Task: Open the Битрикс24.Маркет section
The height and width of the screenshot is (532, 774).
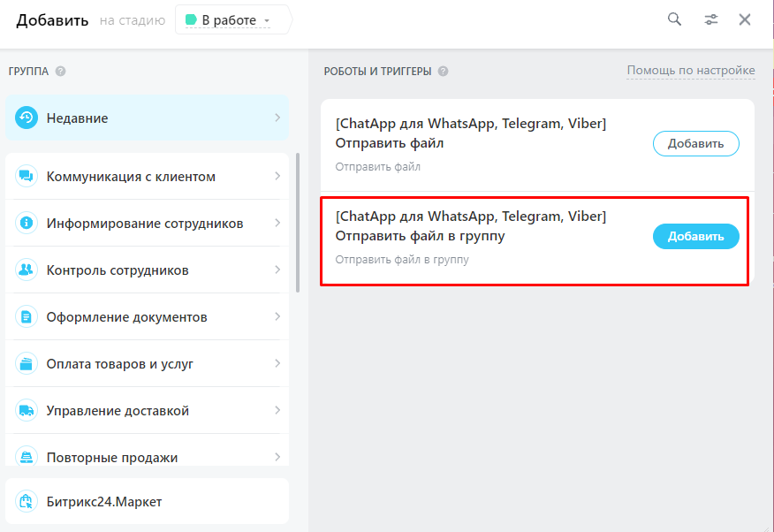Action: pyautogui.click(x=147, y=502)
